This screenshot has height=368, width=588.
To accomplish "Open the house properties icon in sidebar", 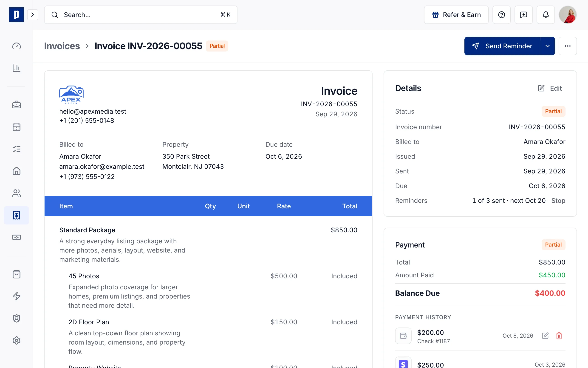I will tap(16, 171).
